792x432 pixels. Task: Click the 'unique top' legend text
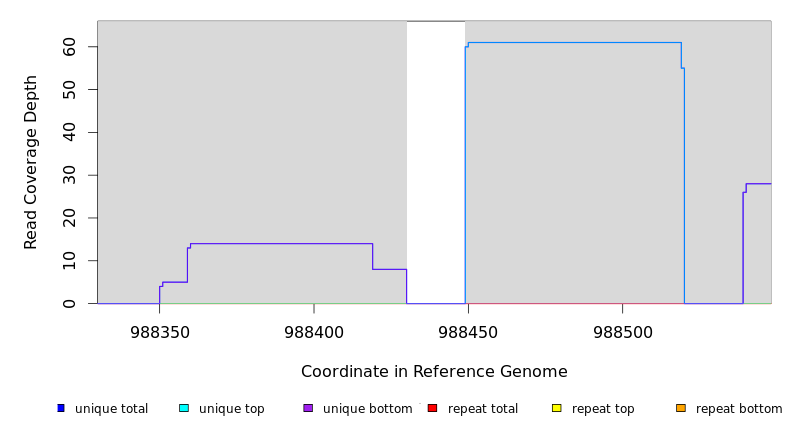[231, 409]
